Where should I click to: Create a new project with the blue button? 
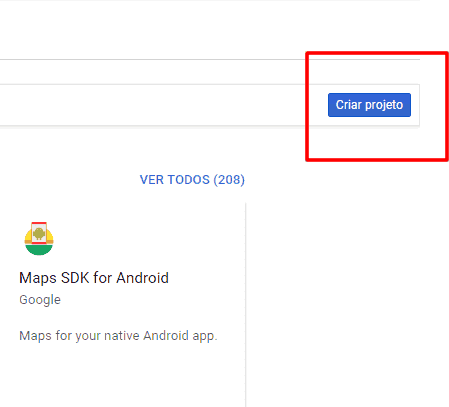(x=369, y=105)
